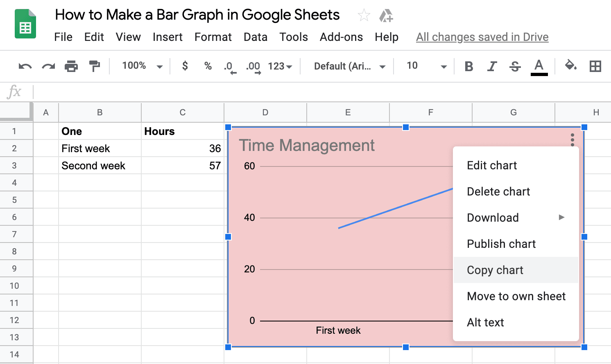Toggle italic formatting
This screenshot has height=364, width=611.
(x=491, y=66)
